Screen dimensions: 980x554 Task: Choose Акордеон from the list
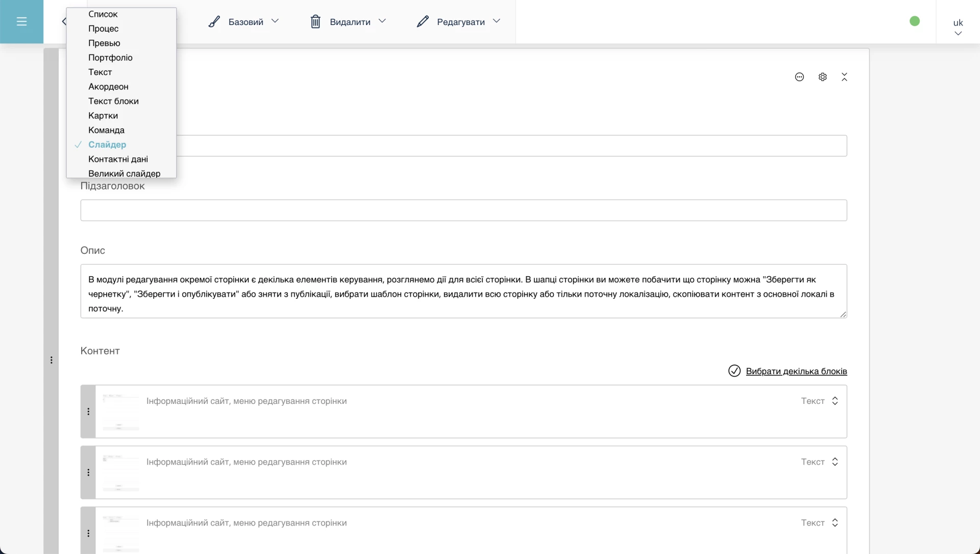click(108, 87)
